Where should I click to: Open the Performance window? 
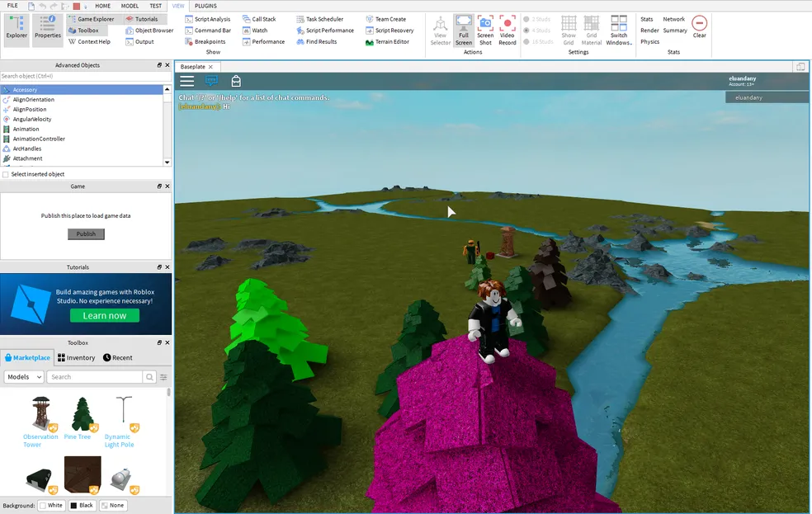pos(263,42)
